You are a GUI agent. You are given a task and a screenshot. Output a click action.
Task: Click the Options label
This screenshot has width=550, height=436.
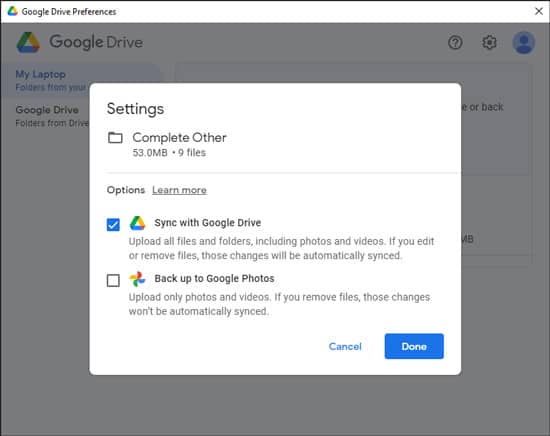click(126, 190)
